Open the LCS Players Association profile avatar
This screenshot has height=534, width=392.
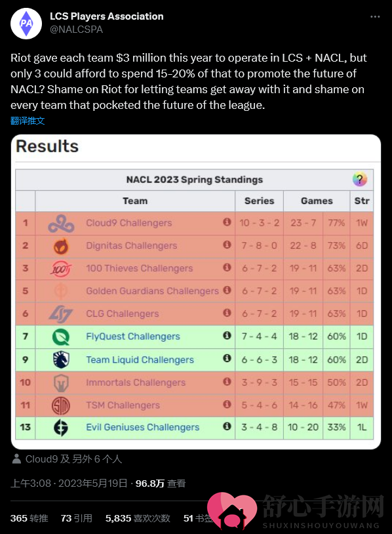click(x=26, y=24)
